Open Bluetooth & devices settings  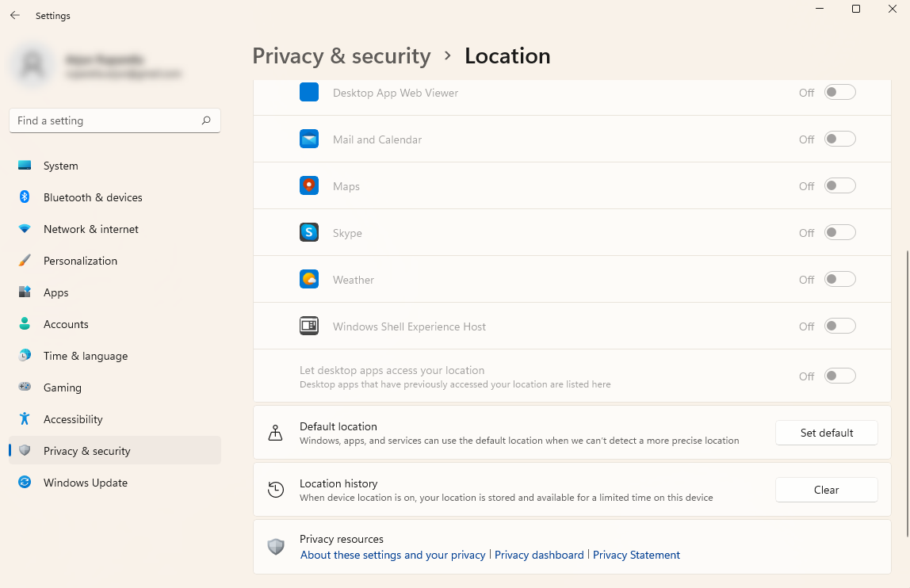point(93,197)
